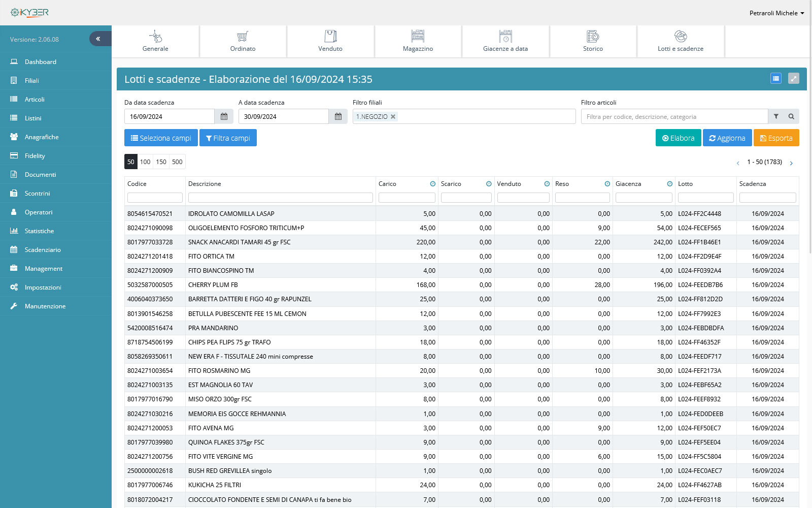Show 500 rows per page

coord(177,162)
